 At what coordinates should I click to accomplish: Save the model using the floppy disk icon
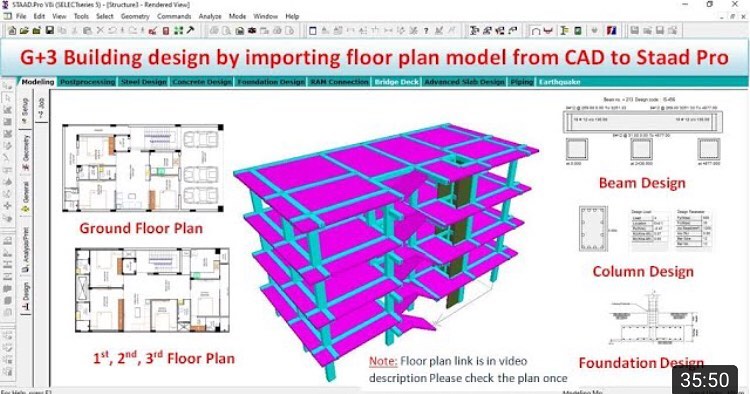49,31
